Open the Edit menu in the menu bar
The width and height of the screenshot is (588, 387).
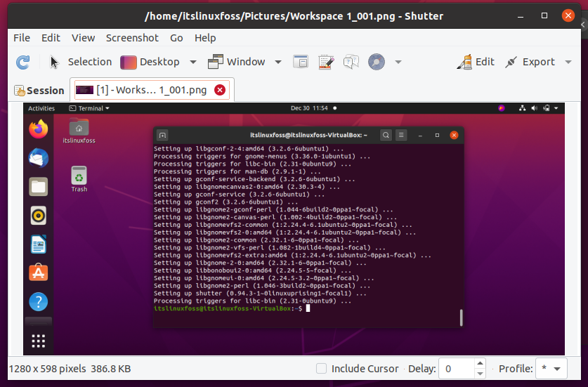click(51, 38)
